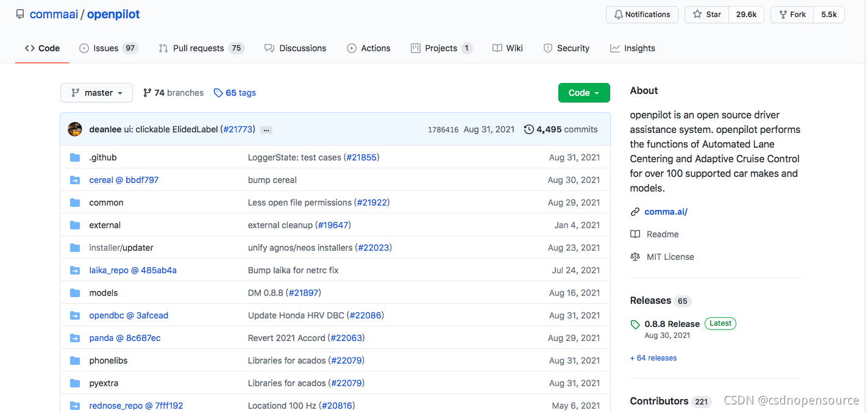Viewport: 868px width, 413px height.
Task: Open the models folder
Action: point(104,293)
